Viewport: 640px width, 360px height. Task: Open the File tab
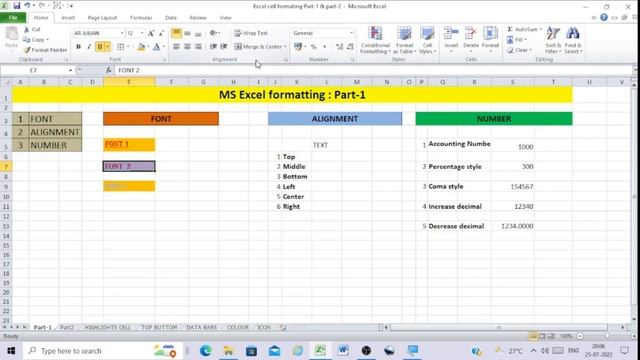coord(13,18)
